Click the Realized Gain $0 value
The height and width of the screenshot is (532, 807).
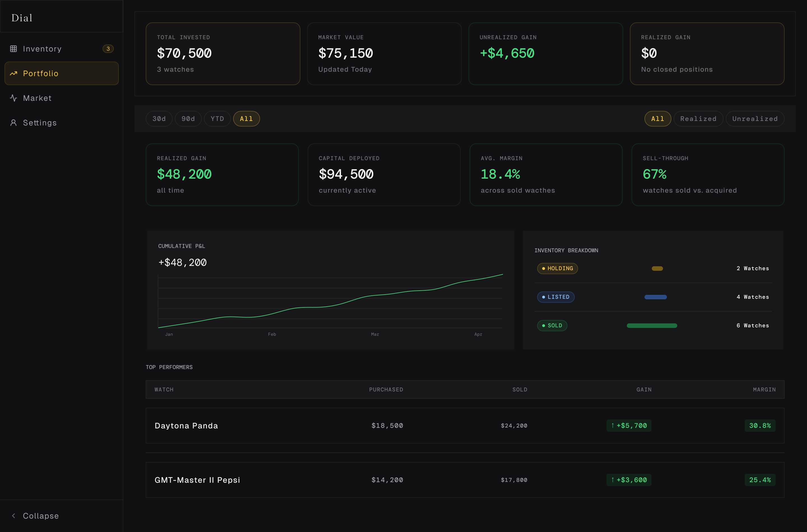(x=649, y=53)
